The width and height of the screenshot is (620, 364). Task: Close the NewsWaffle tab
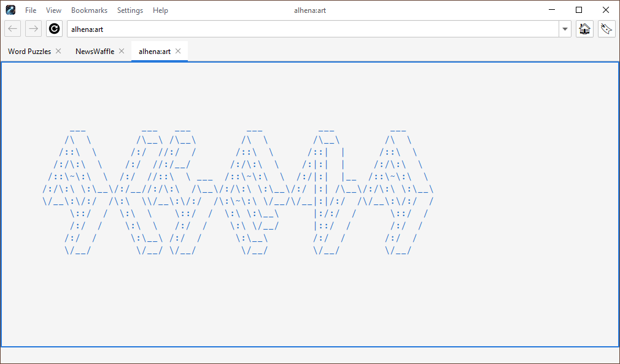pyautogui.click(x=122, y=51)
